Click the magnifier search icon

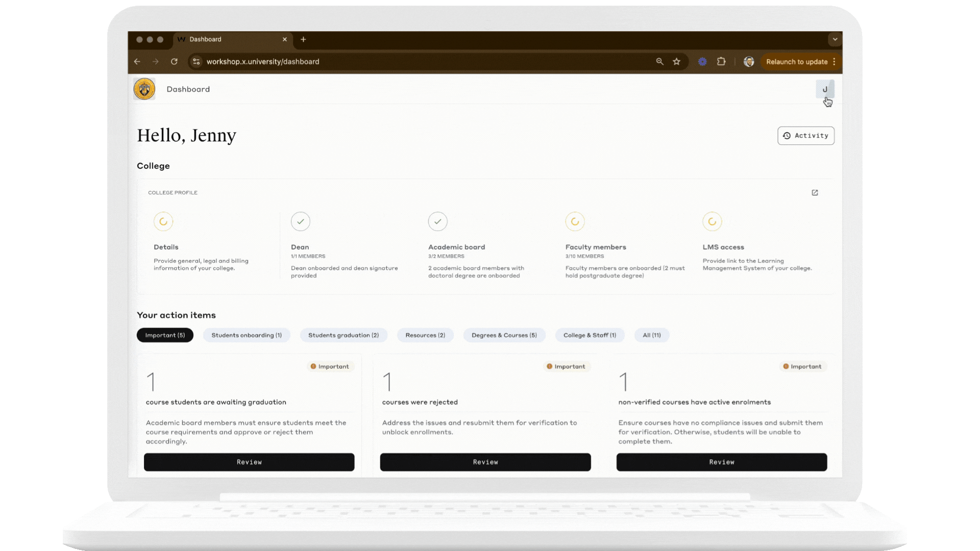click(659, 61)
